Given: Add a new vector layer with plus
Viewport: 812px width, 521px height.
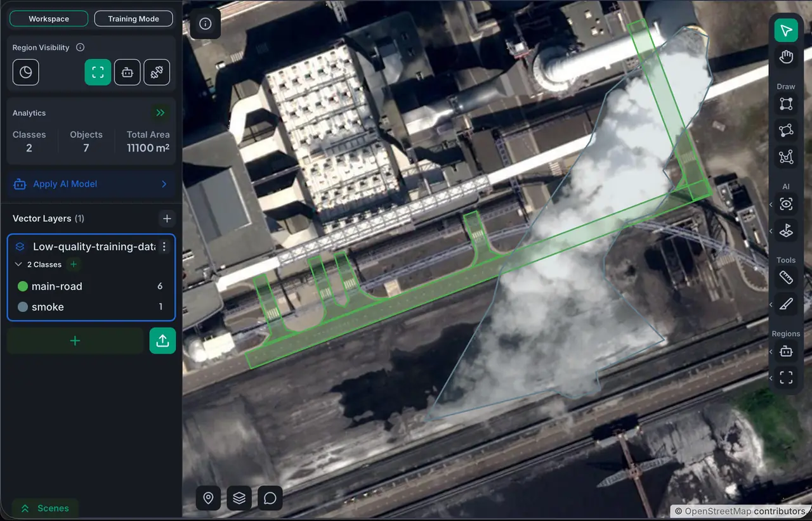Looking at the screenshot, I should (167, 219).
